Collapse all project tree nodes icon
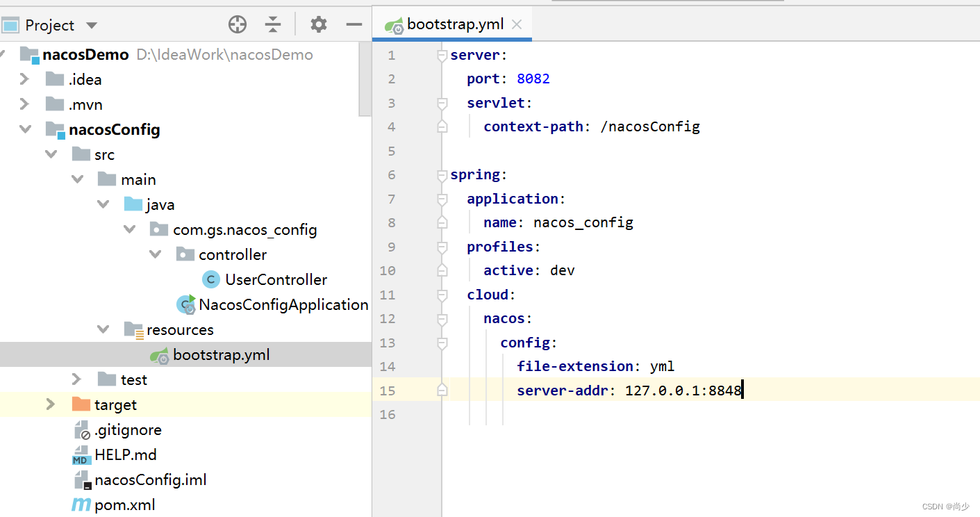This screenshot has width=980, height=517. coord(273,25)
